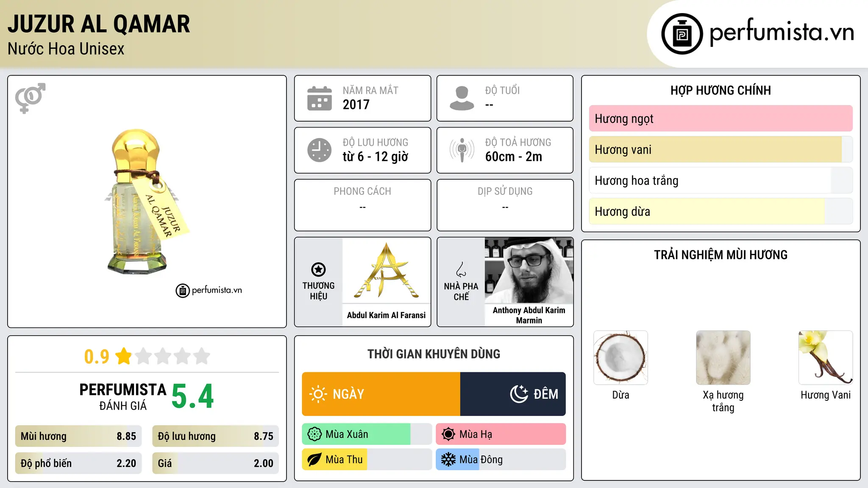View the perfumer portrait photo

(x=529, y=270)
